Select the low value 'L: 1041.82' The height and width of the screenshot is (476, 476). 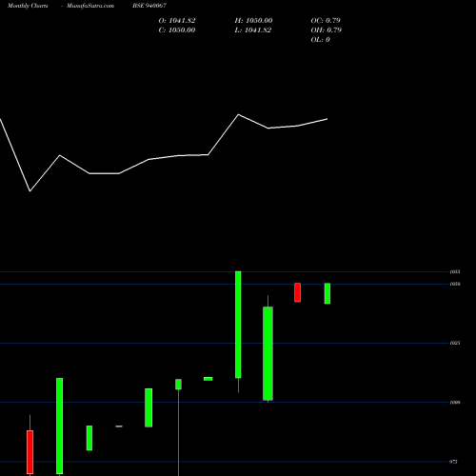252,30
